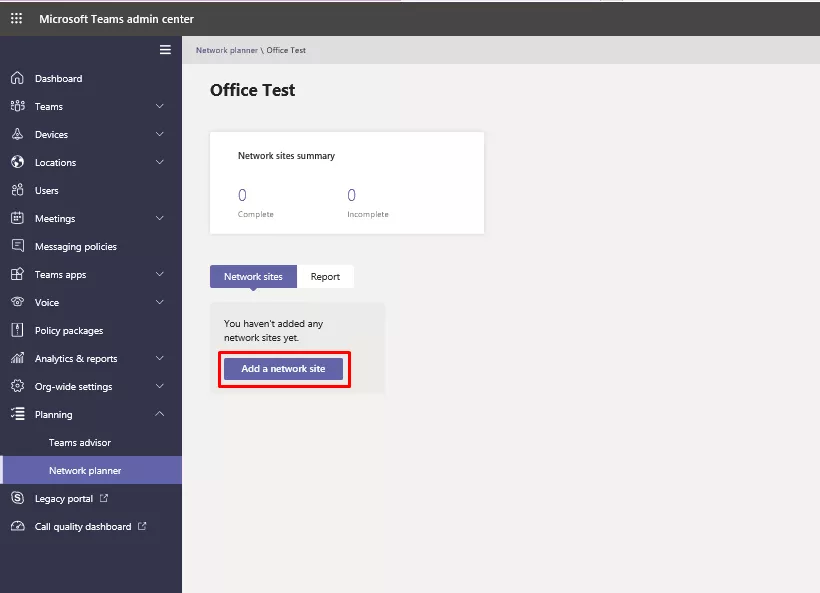
Task: Click the Users people icon
Action: point(17,190)
